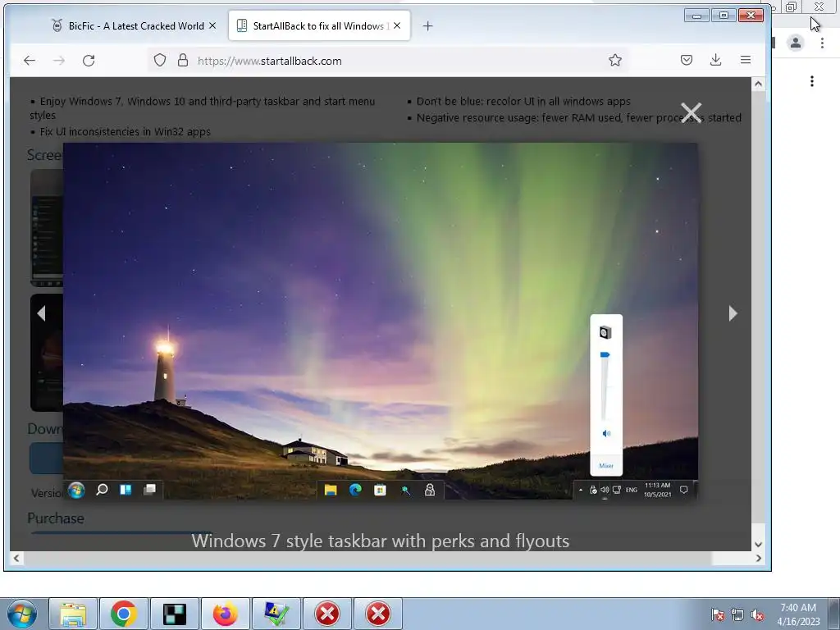This screenshot has height=630, width=840.
Task: Open first red X taskbar item
Action: tap(327, 614)
